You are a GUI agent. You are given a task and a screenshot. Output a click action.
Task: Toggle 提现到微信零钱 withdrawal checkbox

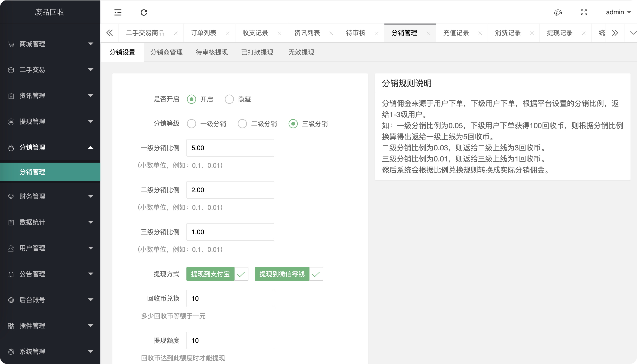click(289, 274)
